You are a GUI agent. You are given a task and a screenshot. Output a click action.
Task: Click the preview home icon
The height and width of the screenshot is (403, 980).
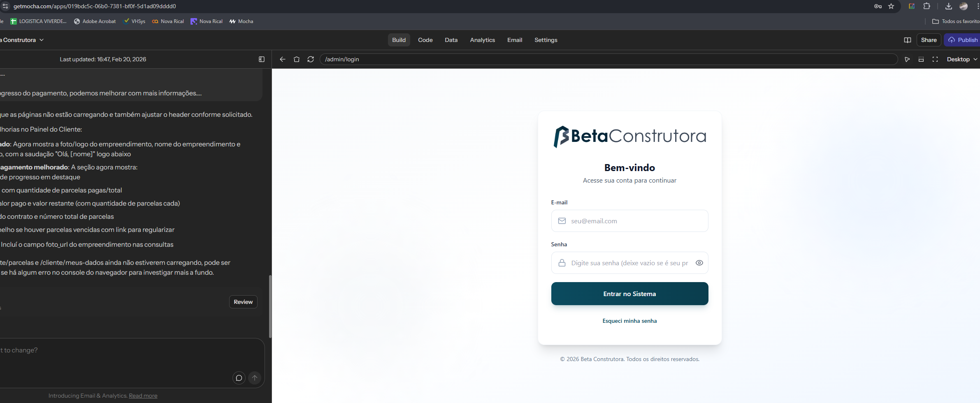[x=296, y=59]
